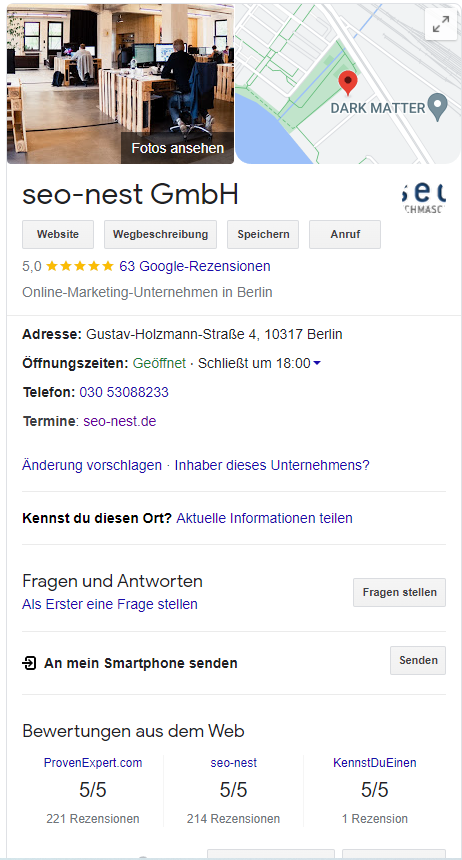This screenshot has height=860, width=462.
Task: Click the seo-nest company logo
Action: (424, 197)
